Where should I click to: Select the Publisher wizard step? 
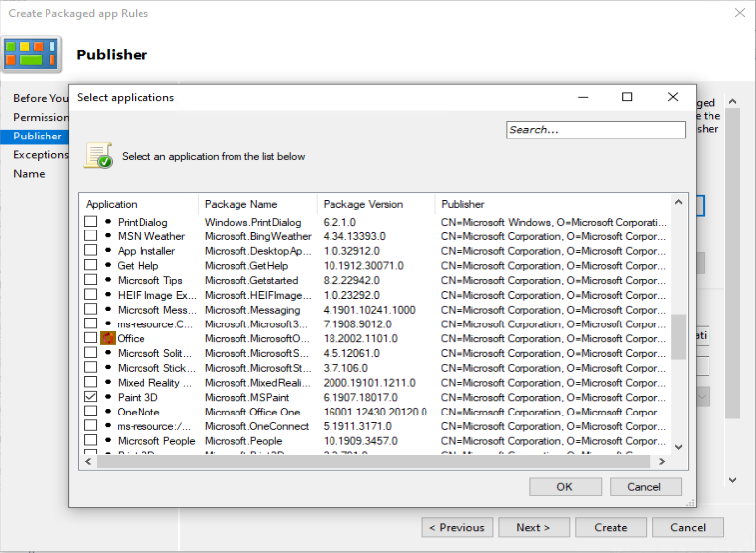[35, 137]
